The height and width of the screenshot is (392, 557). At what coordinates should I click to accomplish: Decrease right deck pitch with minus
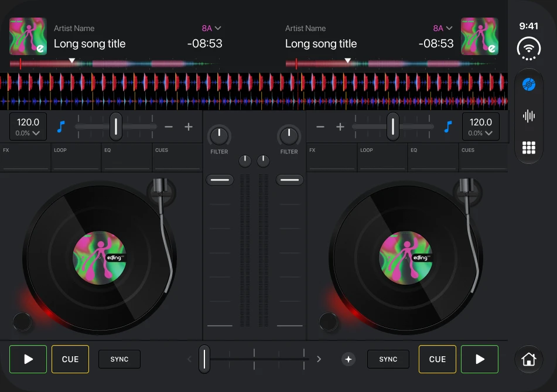point(320,127)
